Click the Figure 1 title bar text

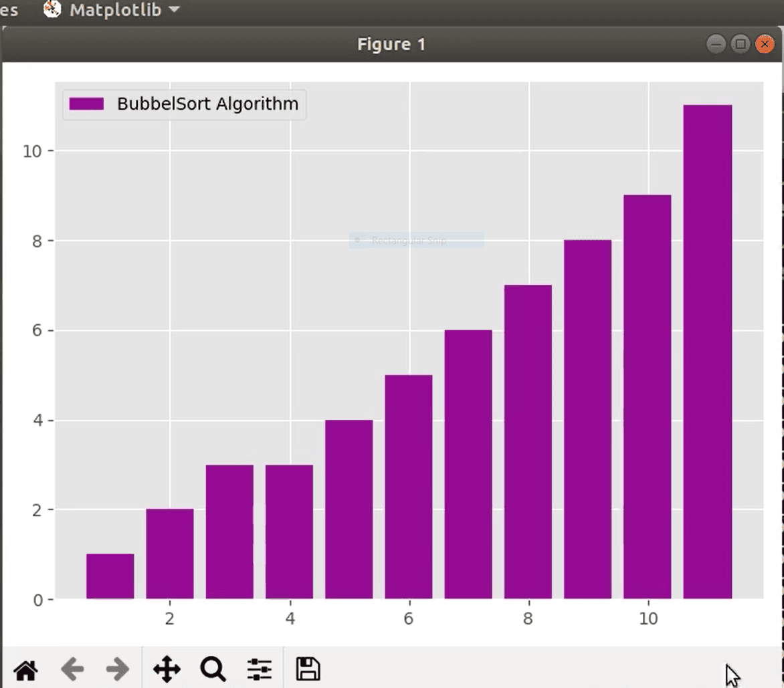click(x=391, y=45)
